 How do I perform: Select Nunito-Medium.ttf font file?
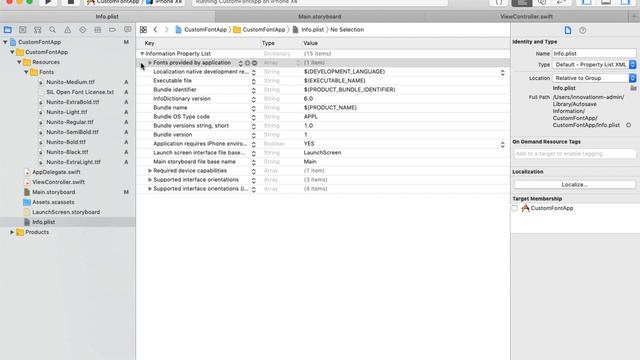click(x=70, y=82)
